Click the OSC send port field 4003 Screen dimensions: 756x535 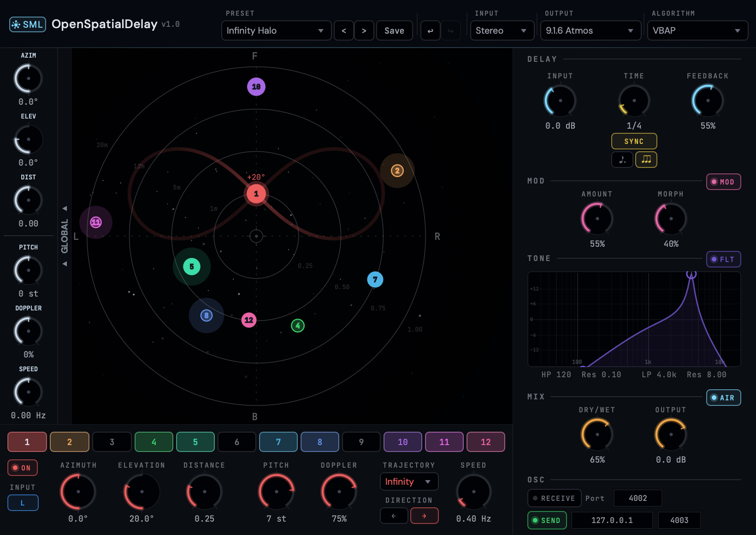pyautogui.click(x=679, y=520)
